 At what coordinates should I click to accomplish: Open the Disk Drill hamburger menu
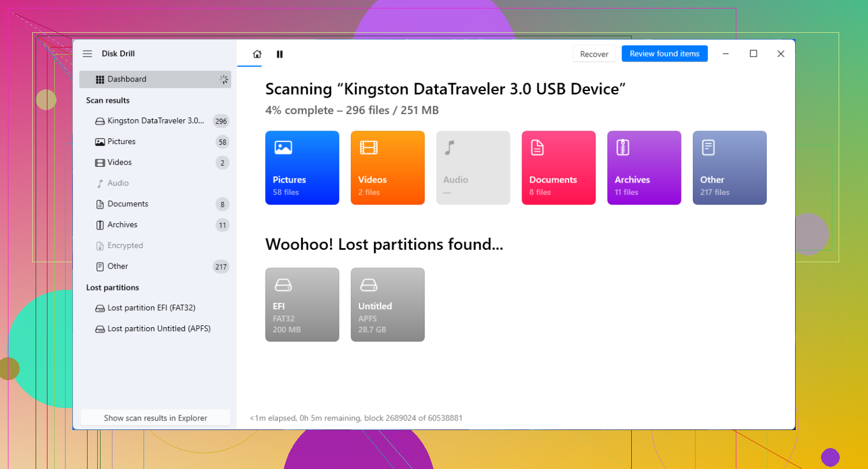[87, 54]
